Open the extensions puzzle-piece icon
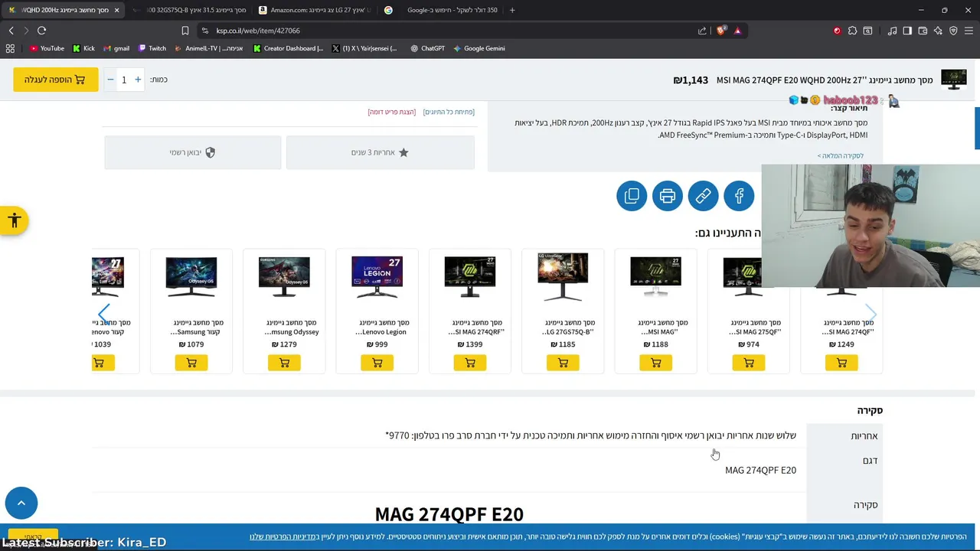 coord(852,31)
